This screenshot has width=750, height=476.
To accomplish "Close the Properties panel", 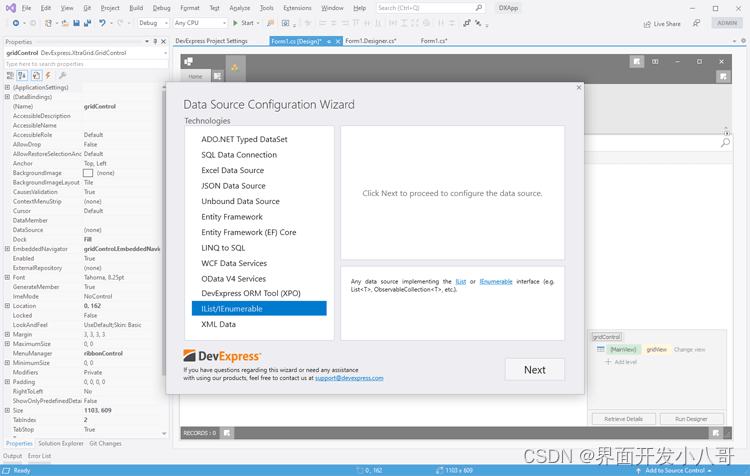I will (x=164, y=42).
